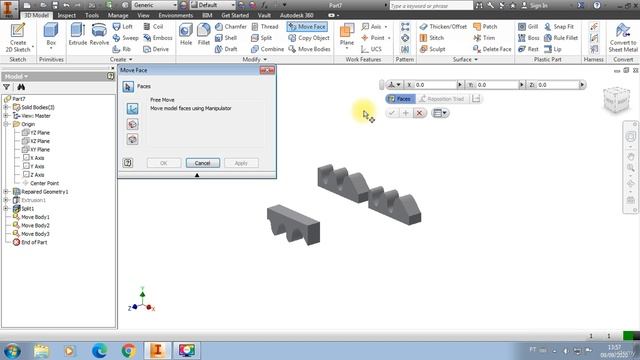Choose the Sweep tool
The height and width of the screenshot is (360, 640).
[126, 38]
